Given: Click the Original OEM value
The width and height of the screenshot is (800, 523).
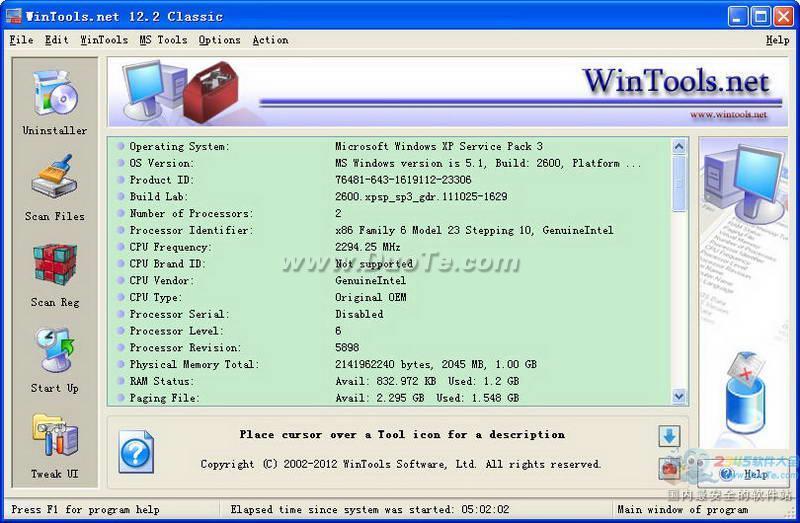Looking at the screenshot, I should point(370,297).
